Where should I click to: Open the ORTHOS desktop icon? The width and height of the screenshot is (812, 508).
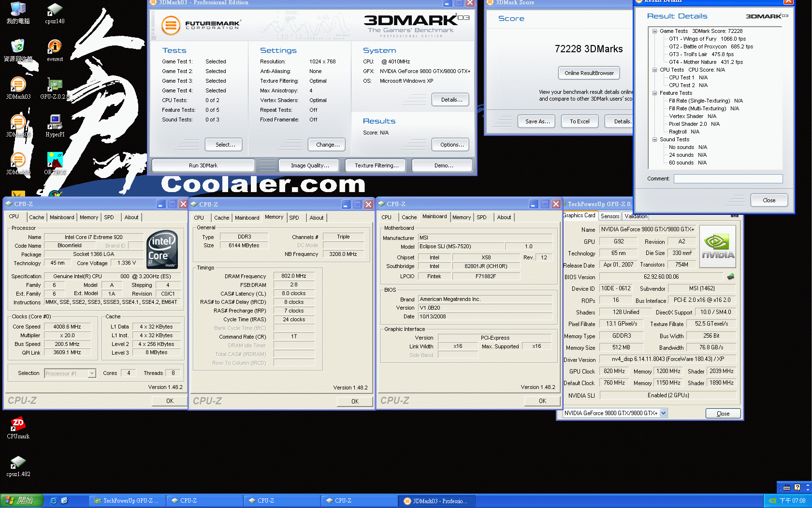(55, 164)
